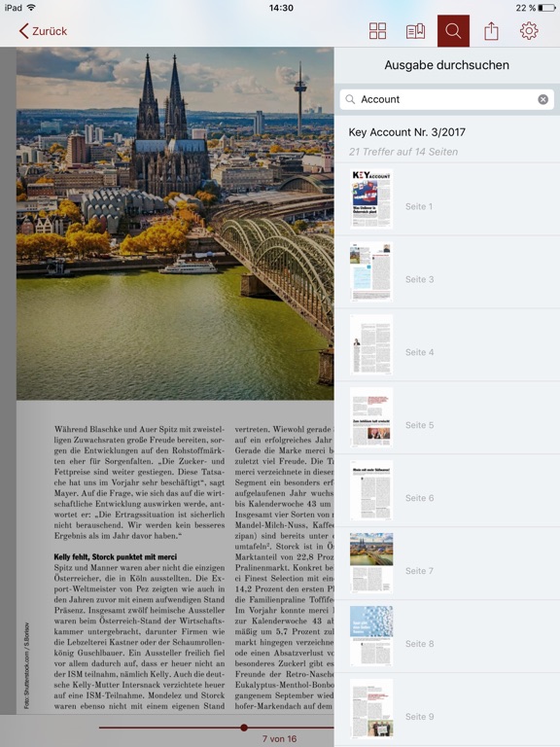The image size is (560, 747).
Task: Tap the 7 von 16 page indicator
Action: (279, 739)
